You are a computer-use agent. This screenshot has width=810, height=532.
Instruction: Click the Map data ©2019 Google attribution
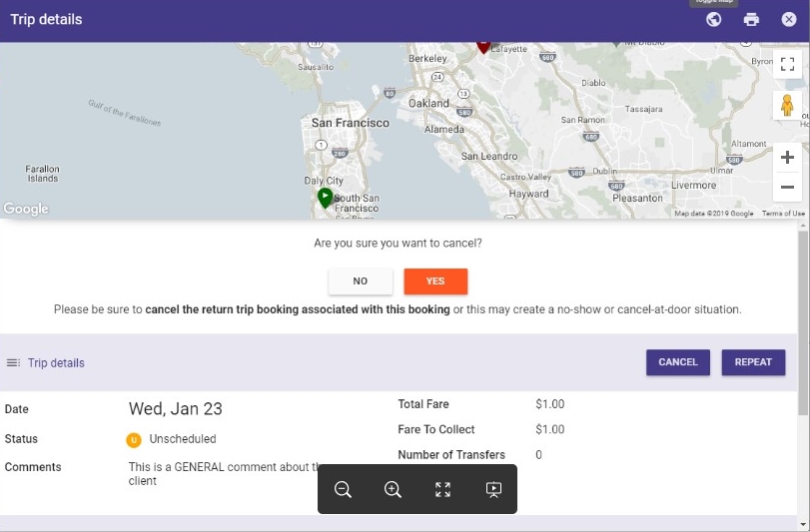[713, 214]
